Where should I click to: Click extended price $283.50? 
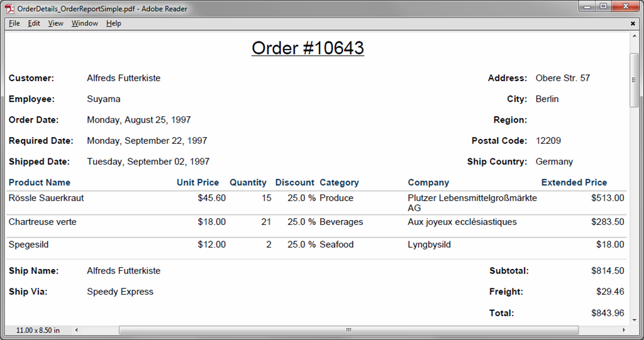pos(608,222)
